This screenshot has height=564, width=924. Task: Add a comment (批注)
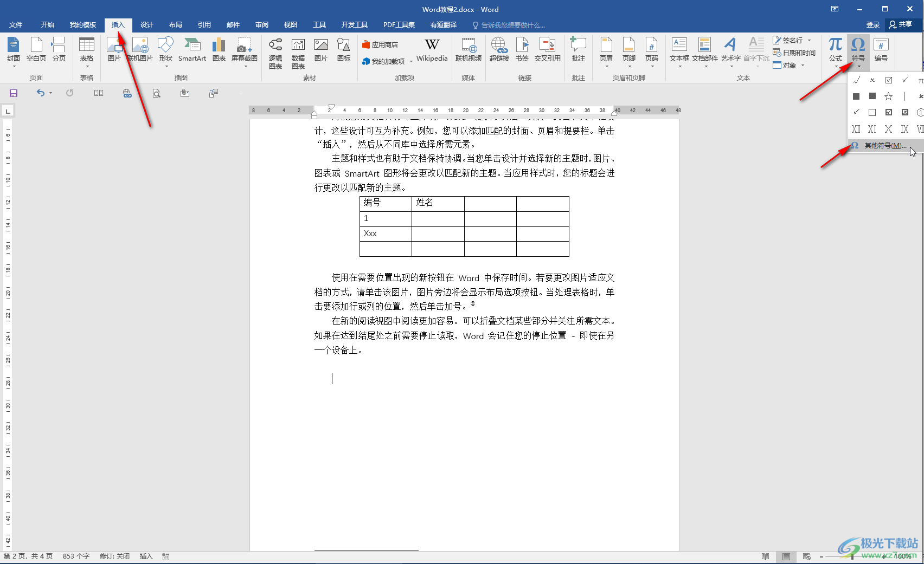pyautogui.click(x=579, y=50)
